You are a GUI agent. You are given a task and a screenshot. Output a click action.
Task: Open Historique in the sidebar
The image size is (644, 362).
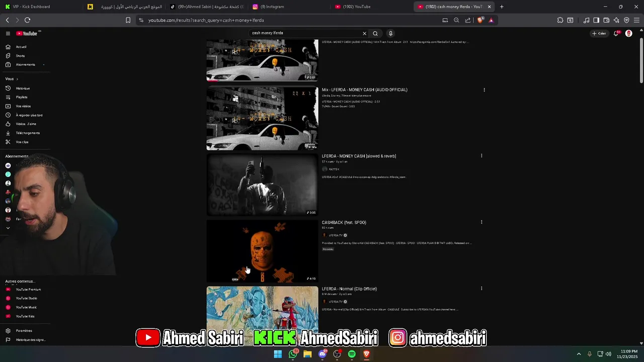pyautogui.click(x=23, y=88)
